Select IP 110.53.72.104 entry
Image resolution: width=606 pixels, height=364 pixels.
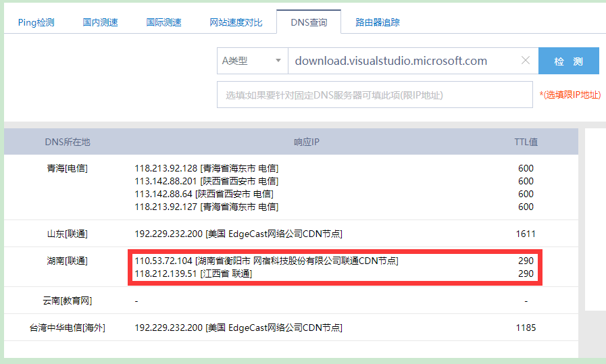point(266,261)
